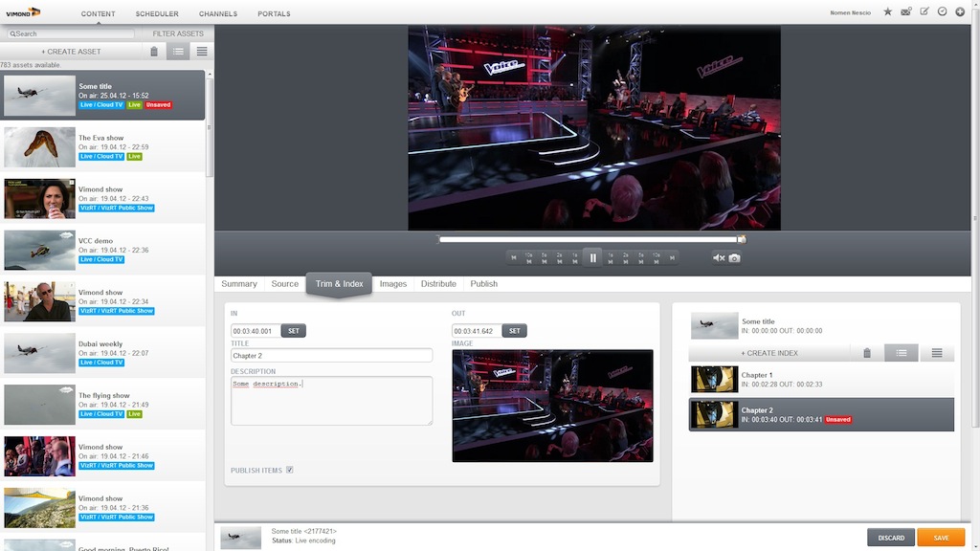Image resolution: width=980 pixels, height=551 pixels.
Task: Click the edit note pencil icon in header
Action: (x=924, y=11)
